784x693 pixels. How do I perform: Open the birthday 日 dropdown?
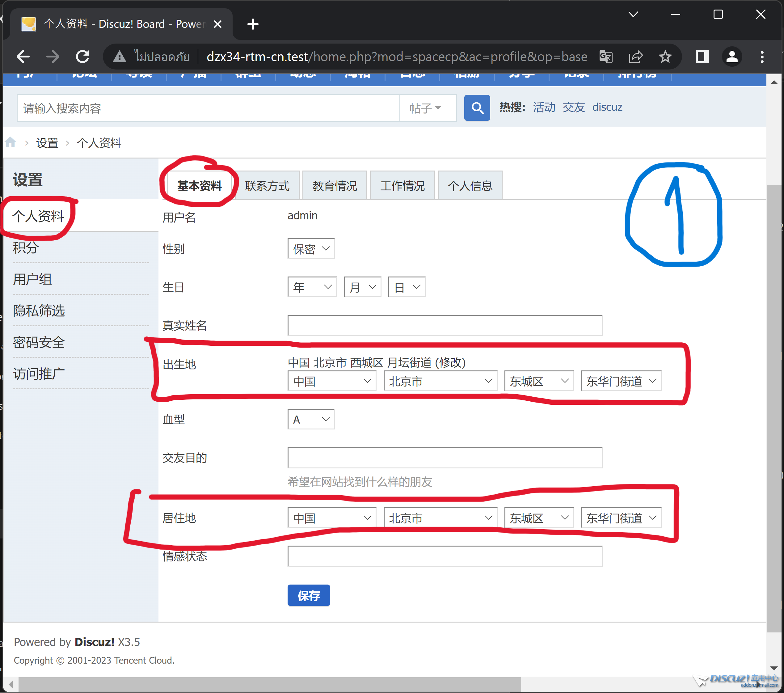coord(407,287)
